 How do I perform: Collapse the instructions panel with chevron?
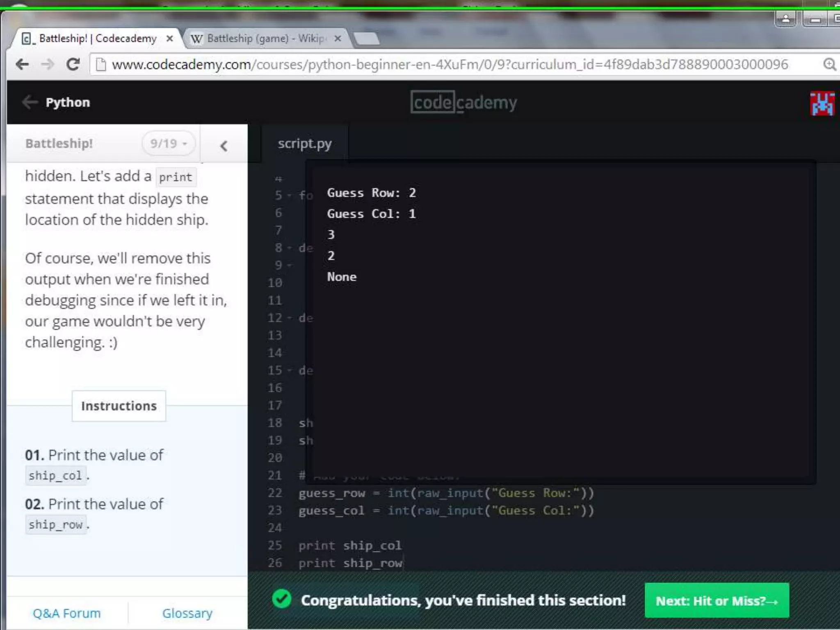224,146
